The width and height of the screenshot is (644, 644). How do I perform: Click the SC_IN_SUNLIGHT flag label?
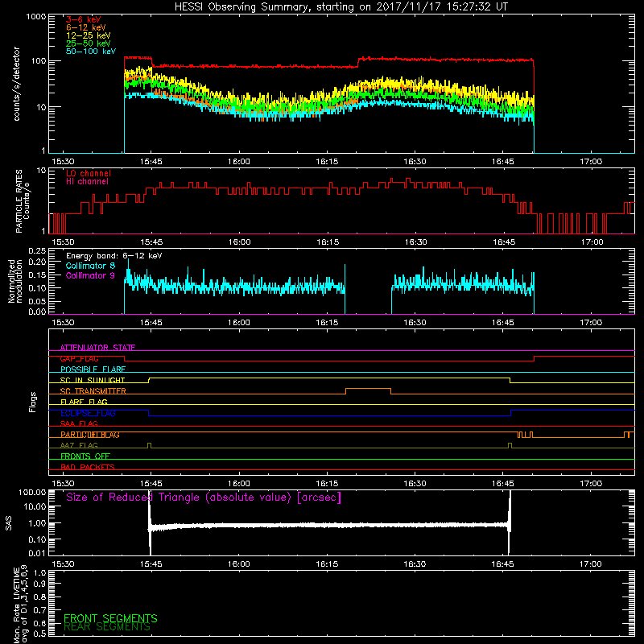click(x=93, y=380)
